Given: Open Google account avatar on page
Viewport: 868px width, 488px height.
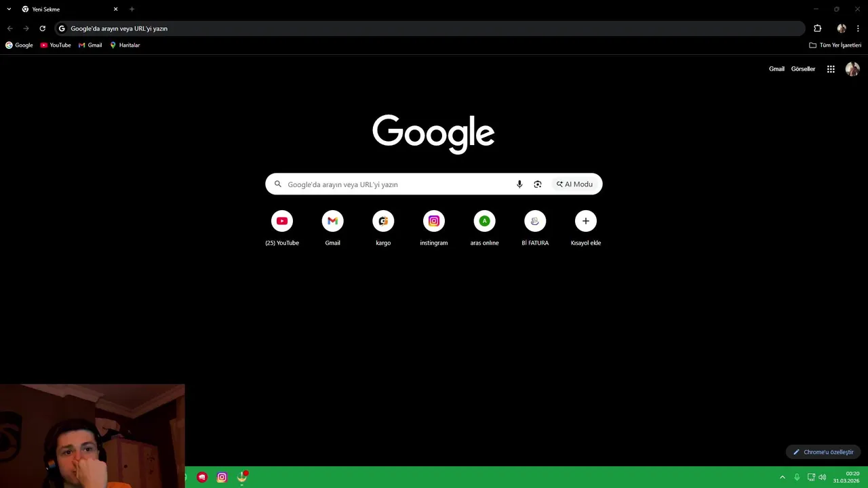Looking at the screenshot, I should [852, 69].
